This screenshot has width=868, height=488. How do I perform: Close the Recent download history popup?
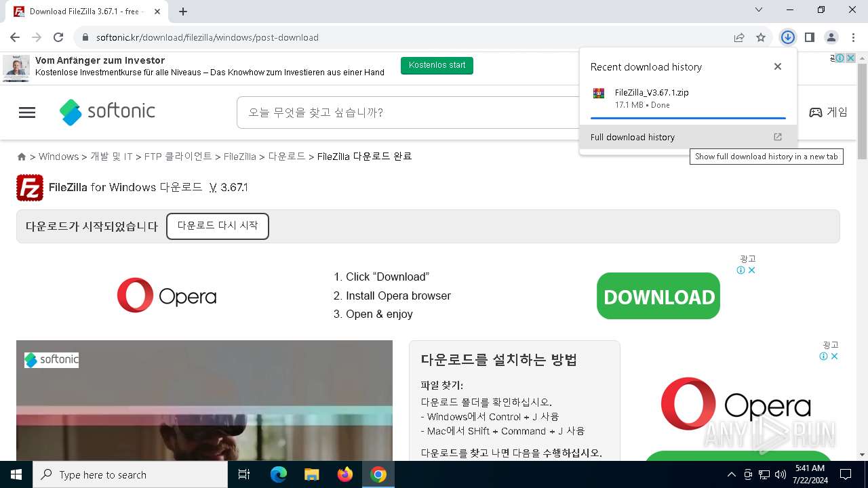click(778, 66)
